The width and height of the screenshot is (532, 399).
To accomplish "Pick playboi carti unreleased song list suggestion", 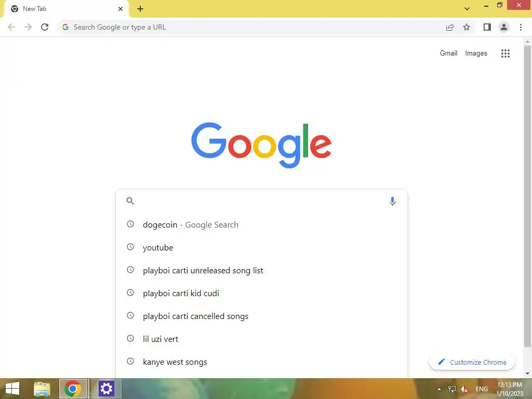I will (261, 270).
